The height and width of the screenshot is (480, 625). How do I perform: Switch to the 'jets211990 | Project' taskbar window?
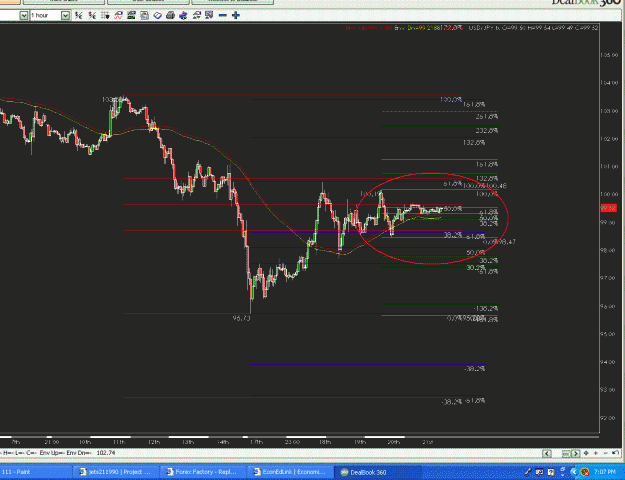116,472
